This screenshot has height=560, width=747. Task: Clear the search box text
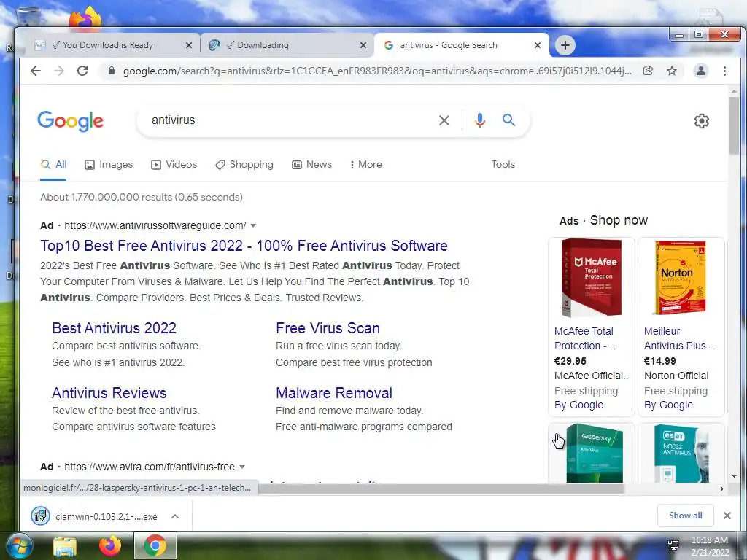point(444,120)
